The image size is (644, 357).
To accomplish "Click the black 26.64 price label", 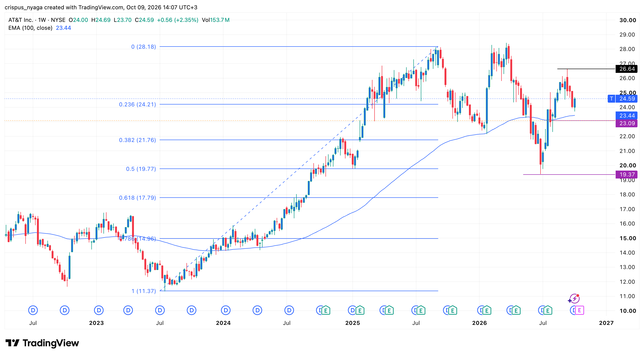I will coord(627,69).
